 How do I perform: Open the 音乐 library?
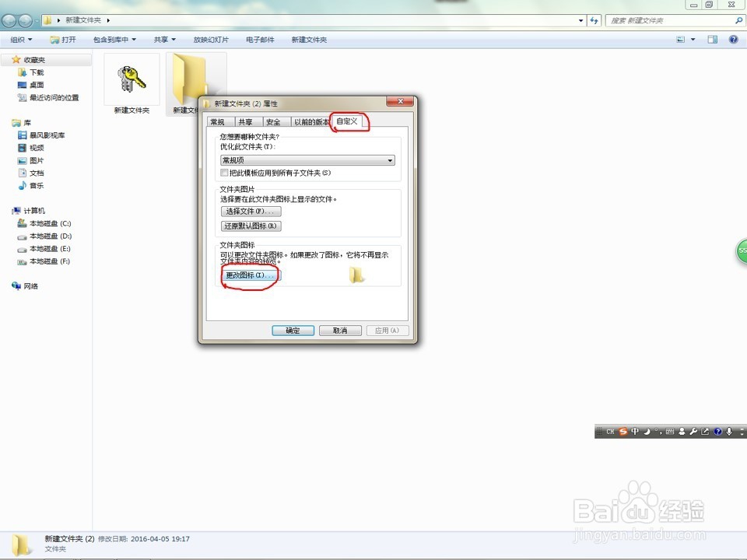(37, 186)
